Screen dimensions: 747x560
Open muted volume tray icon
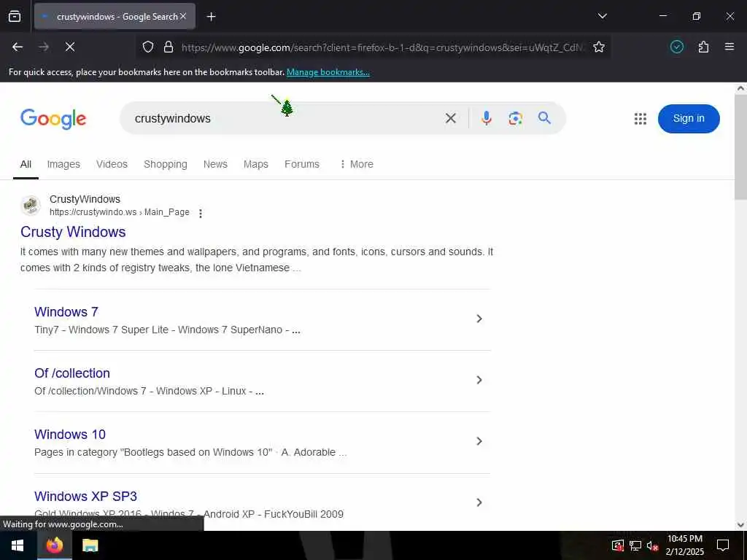point(652,545)
